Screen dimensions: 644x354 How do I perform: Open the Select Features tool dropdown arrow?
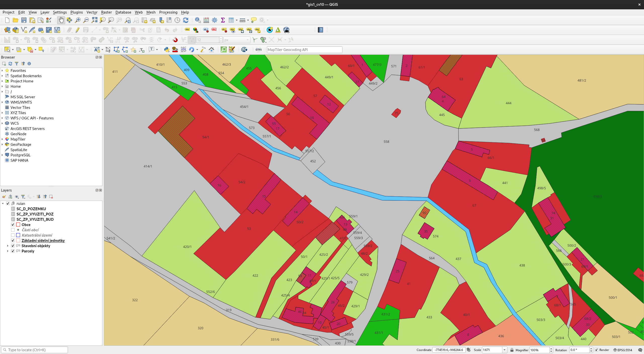coord(13,50)
